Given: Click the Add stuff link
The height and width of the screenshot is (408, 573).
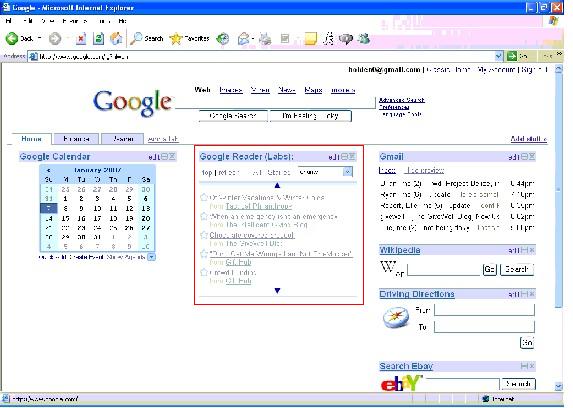Looking at the screenshot, I should coord(528,139).
